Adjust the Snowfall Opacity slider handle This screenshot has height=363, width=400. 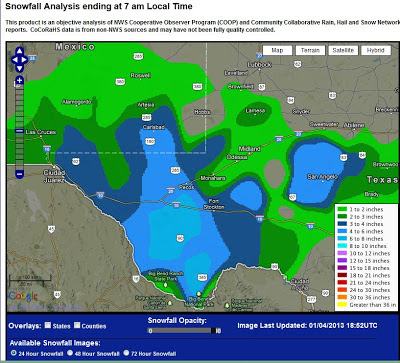[213, 331]
